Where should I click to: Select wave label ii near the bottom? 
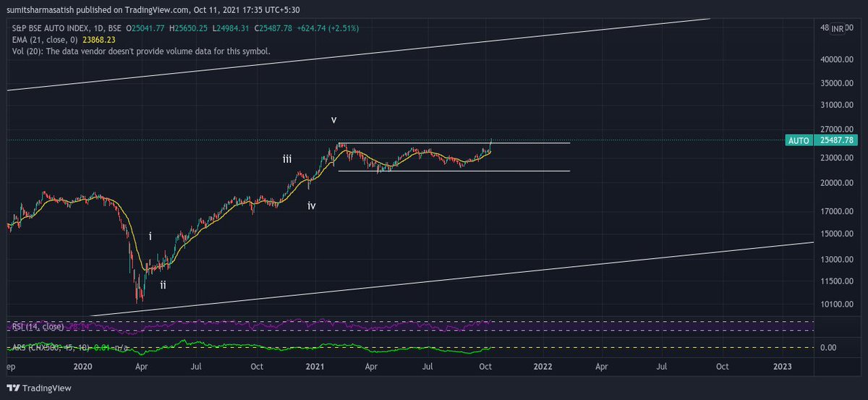(163, 285)
